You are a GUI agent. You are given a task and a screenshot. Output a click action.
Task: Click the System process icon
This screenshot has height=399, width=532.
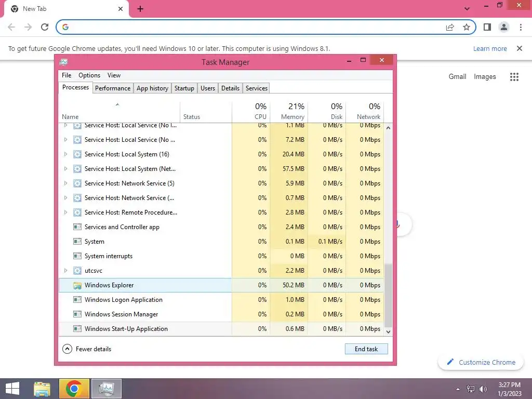coord(77,242)
